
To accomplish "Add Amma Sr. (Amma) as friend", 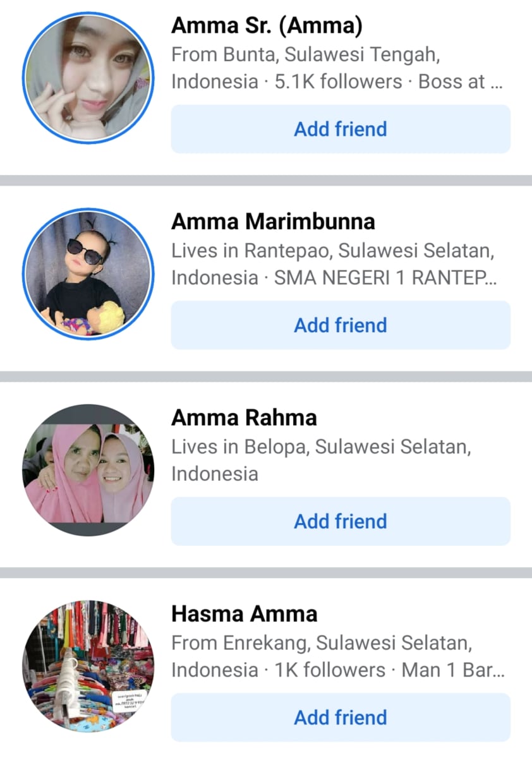I will tap(341, 129).
